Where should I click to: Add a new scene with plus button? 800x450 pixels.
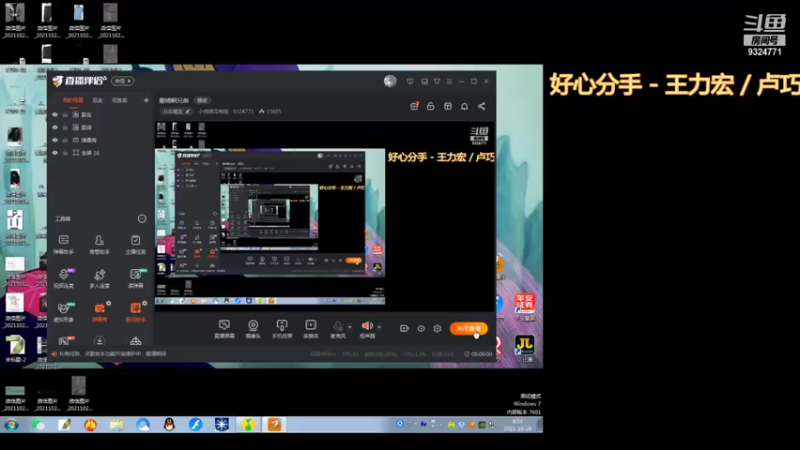coord(146,101)
